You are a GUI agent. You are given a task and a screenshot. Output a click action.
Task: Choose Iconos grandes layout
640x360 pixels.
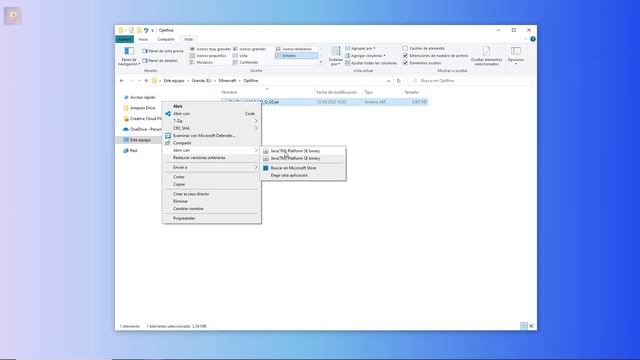point(249,49)
